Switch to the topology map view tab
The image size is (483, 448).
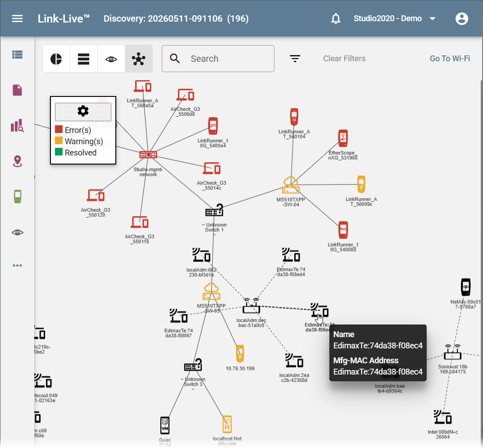click(x=139, y=59)
